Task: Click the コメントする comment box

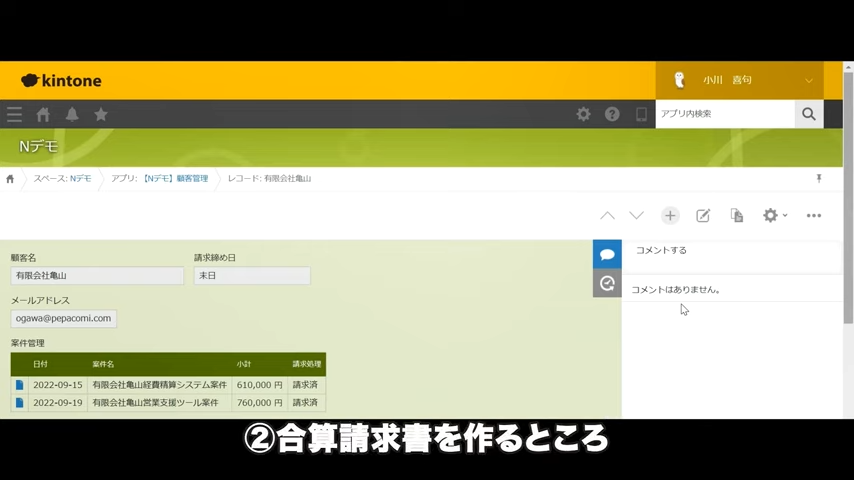Action: pos(731,257)
